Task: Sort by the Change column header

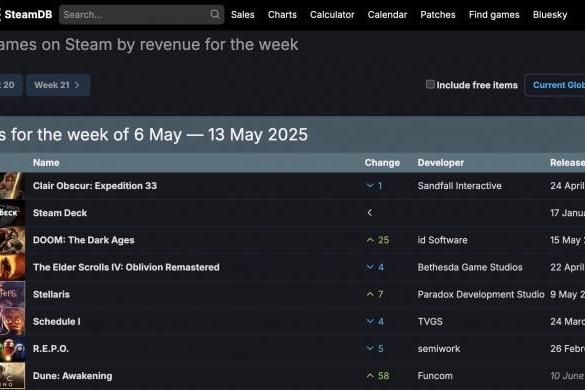Action: coord(382,163)
